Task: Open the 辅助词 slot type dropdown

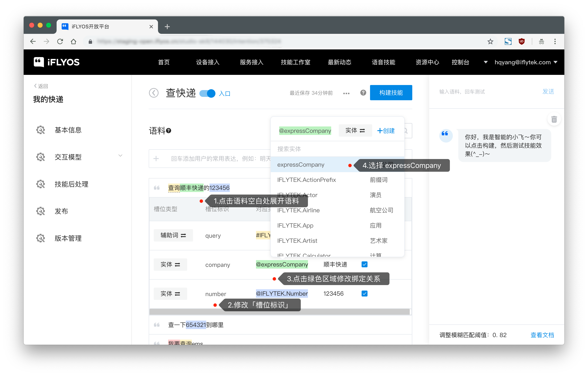Action: 173,235
